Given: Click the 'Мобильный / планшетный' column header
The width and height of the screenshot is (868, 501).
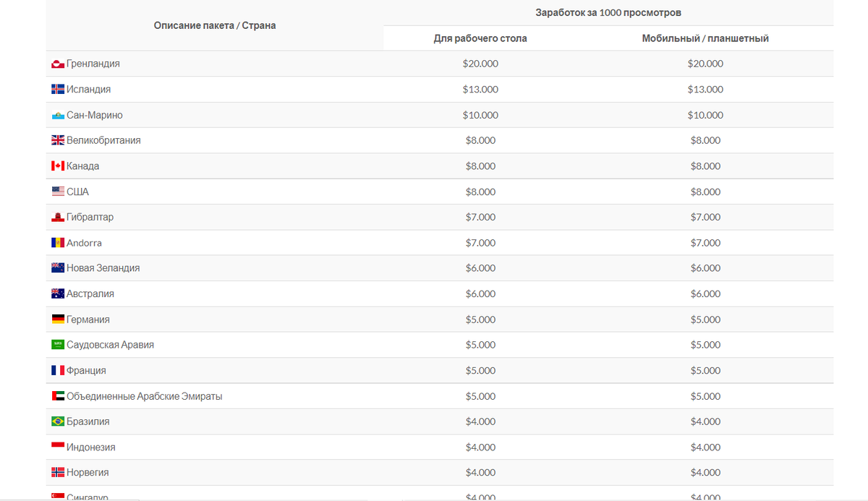Looking at the screenshot, I should click(705, 38).
